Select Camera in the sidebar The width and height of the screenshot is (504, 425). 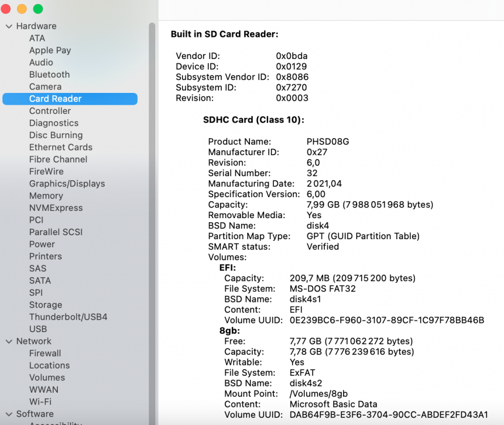pyautogui.click(x=45, y=87)
